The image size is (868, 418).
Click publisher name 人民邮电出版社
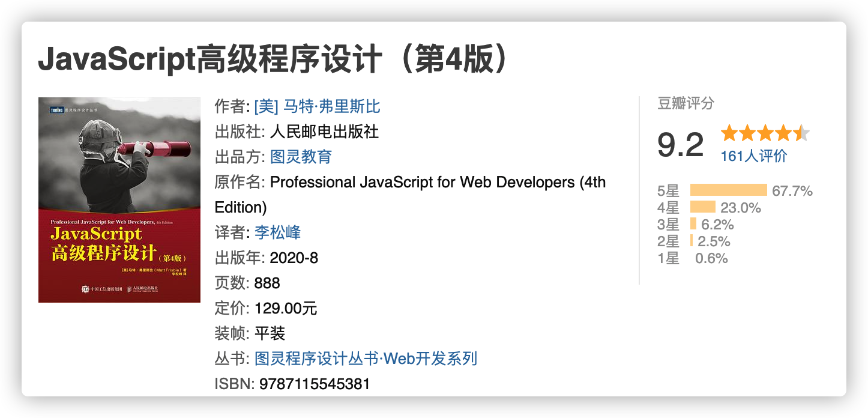324,132
